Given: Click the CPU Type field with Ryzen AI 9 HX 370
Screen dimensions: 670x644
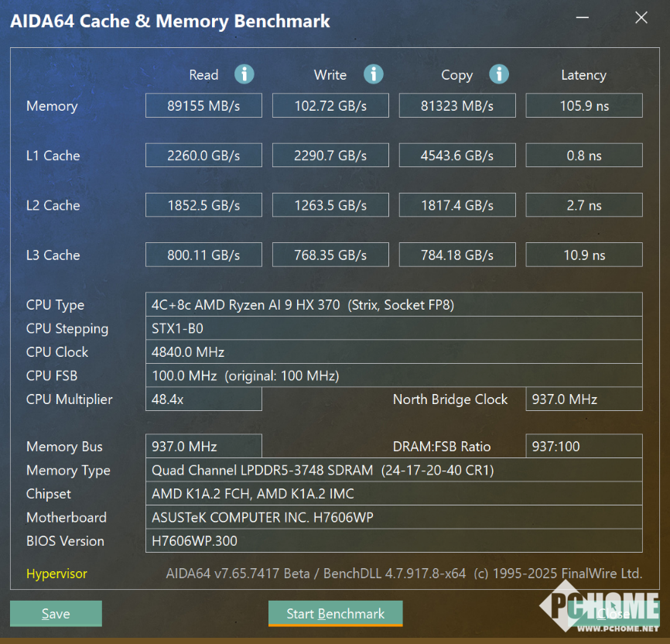Looking at the screenshot, I should click(x=394, y=304).
